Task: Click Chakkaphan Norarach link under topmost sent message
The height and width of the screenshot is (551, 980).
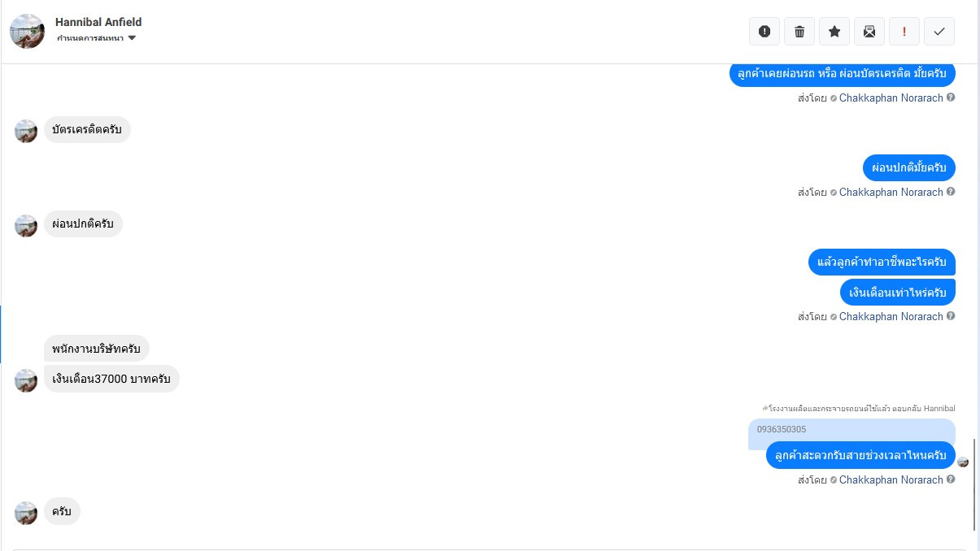Action: pyautogui.click(x=891, y=98)
